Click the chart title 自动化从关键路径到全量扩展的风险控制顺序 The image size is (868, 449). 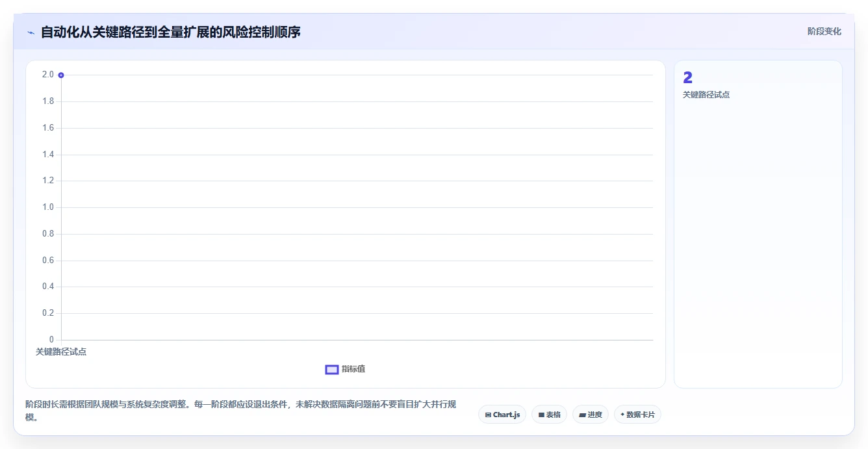[171, 32]
